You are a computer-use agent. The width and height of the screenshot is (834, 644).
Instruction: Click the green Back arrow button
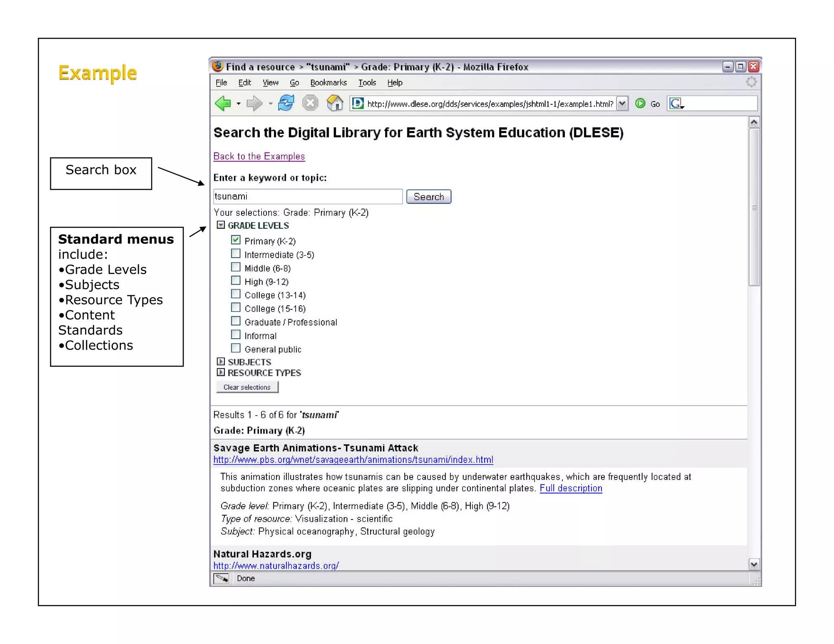pos(223,103)
